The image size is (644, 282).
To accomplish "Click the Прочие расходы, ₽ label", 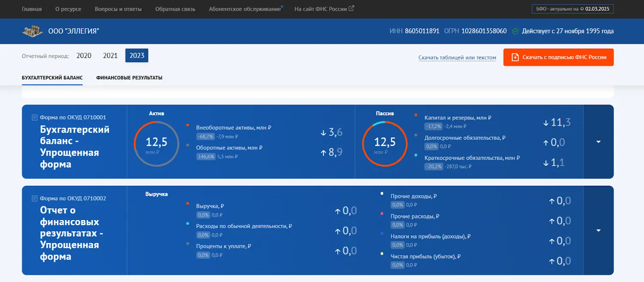I will [x=415, y=216].
